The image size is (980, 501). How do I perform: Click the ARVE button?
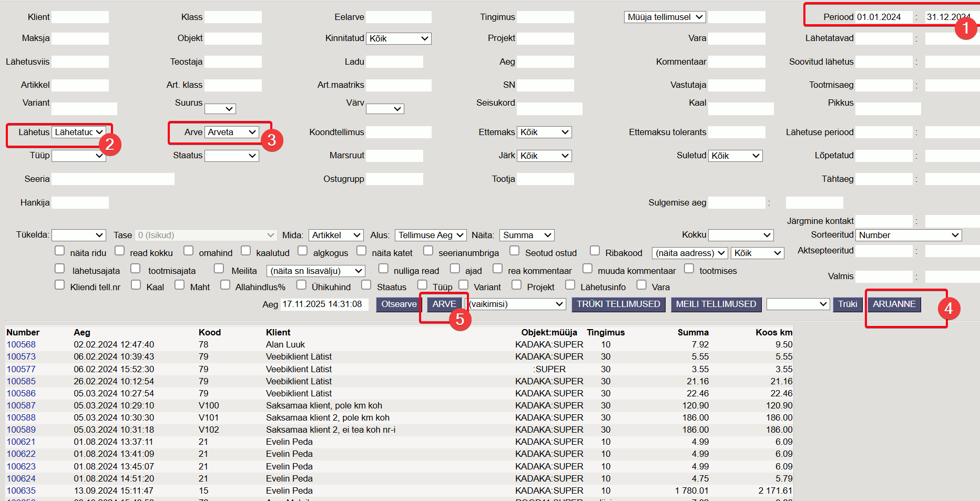pos(444,304)
